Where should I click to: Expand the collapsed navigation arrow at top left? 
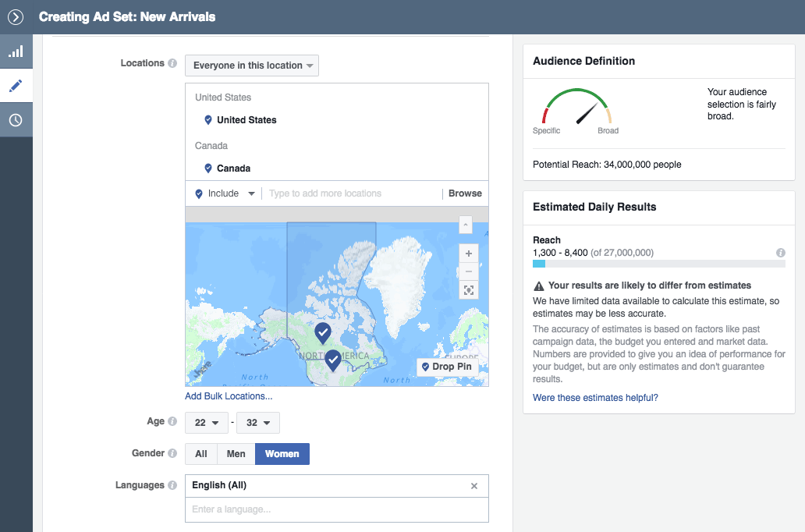14,16
